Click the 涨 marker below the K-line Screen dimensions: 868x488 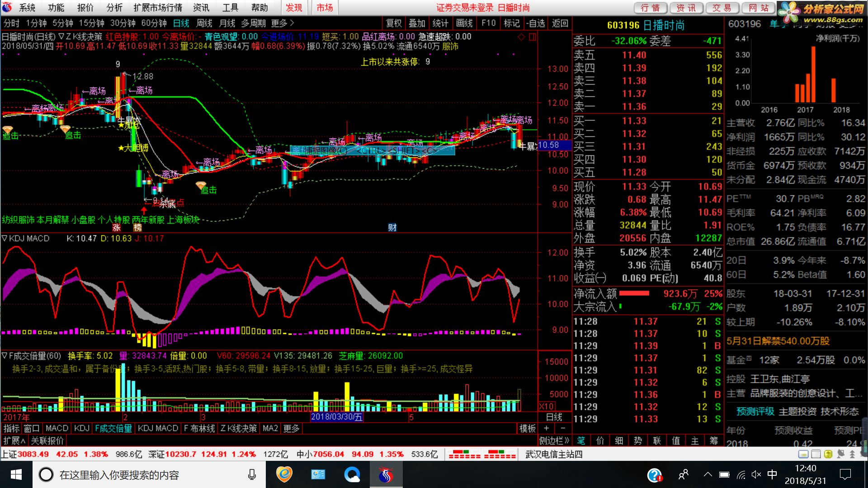117,228
